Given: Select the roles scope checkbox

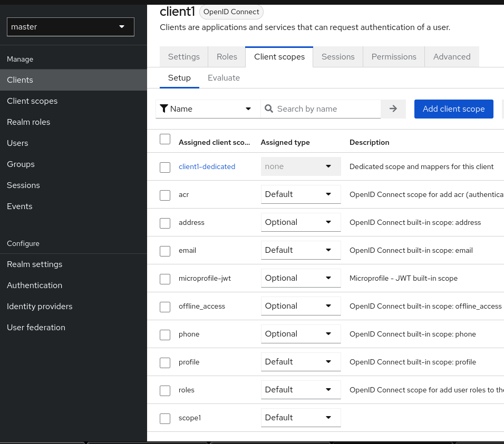Looking at the screenshot, I should [165, 391].
